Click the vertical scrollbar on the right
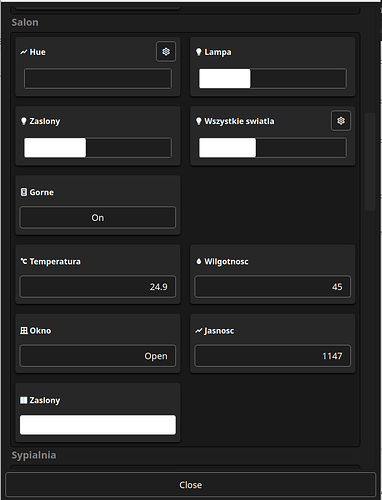 tap(370, 162)
